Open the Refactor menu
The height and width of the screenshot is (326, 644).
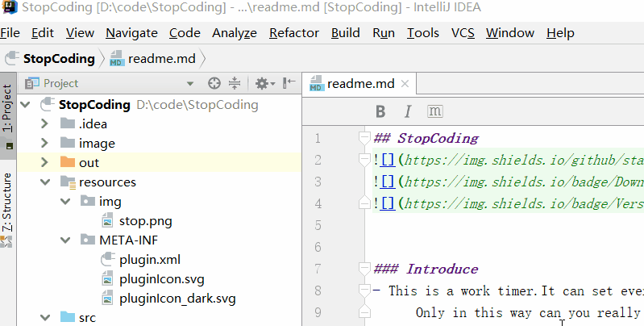tap(294, 33)
